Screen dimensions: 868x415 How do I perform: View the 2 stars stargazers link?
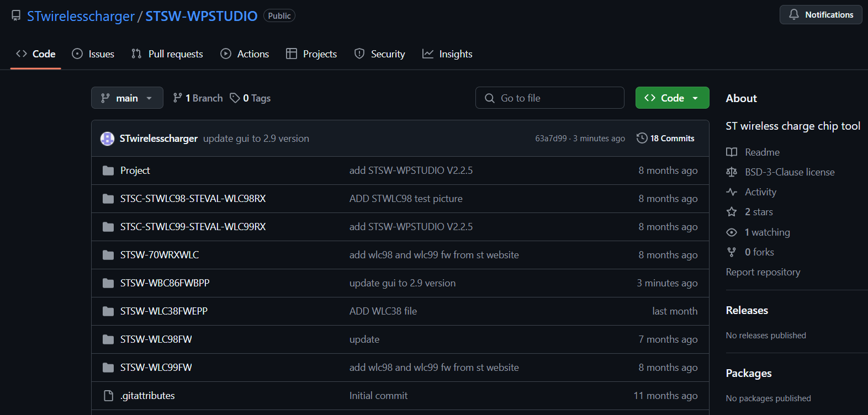click(x=759, y=212)
